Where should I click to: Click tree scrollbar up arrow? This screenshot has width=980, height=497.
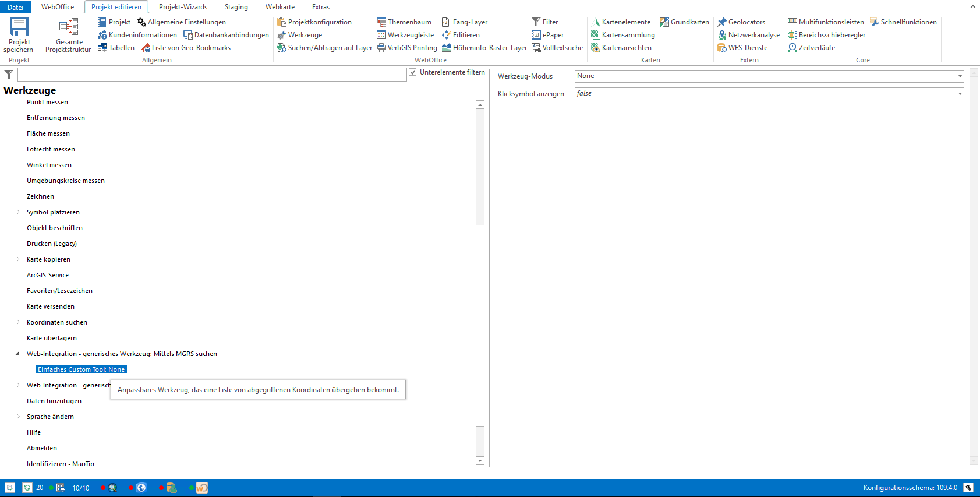pos(480,105)
